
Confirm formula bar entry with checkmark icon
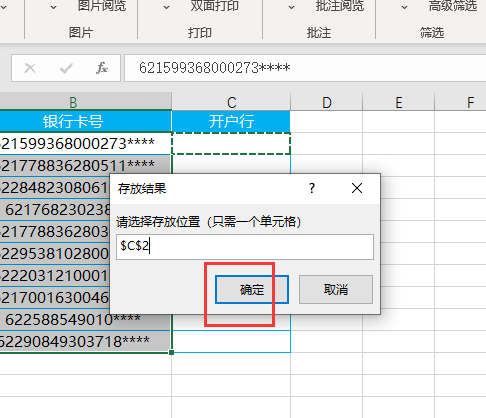coord(66,68)
